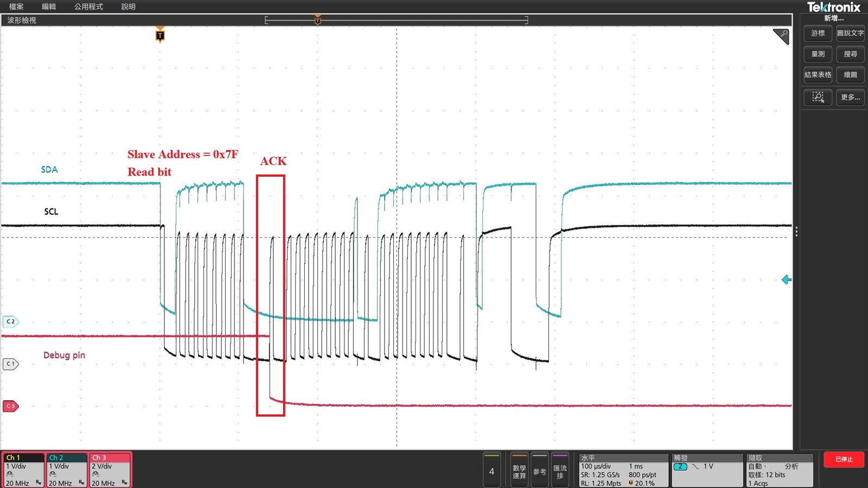Add cursors with the 游標 button
The height and width of the screenshot is (488, 868).
click(x=818, y=33)
